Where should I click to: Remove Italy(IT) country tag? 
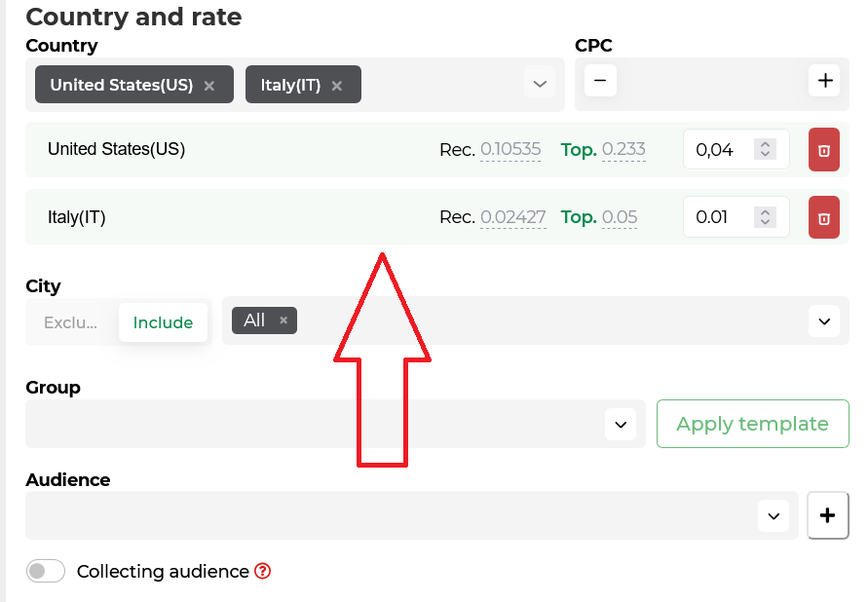pos(336,86)
